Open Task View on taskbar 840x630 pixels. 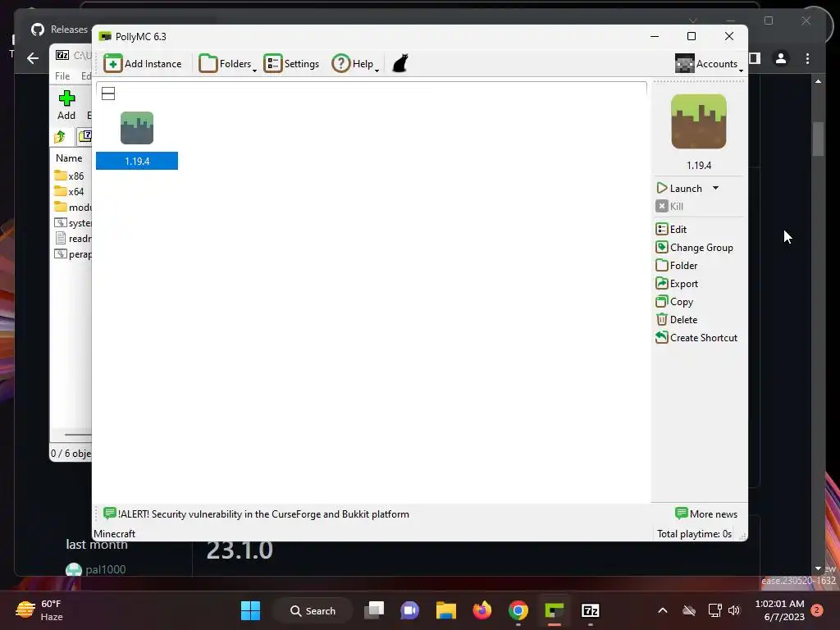tap(374, 610)
